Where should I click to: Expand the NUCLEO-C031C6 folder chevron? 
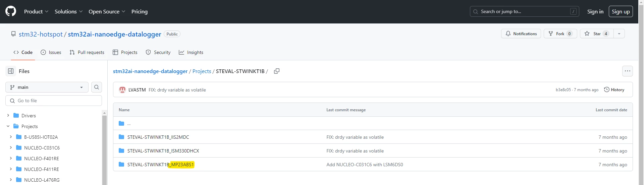click(11, 147)
